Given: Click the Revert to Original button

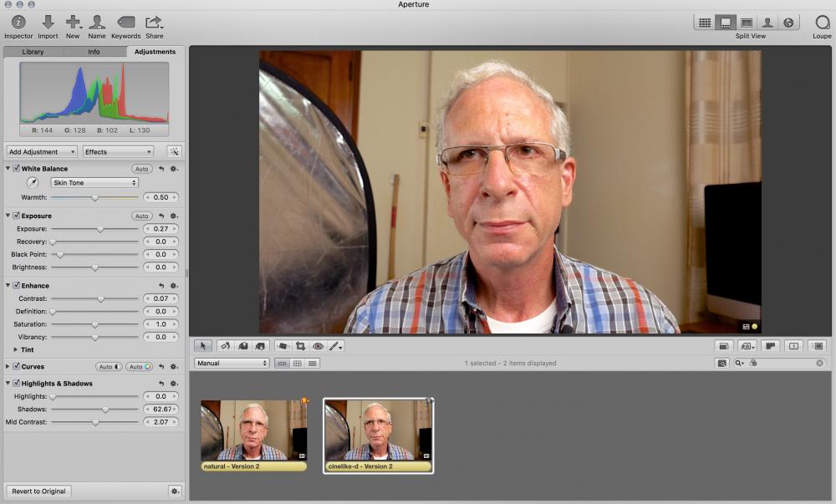Looking at the screenshot, I should (39, 491).
